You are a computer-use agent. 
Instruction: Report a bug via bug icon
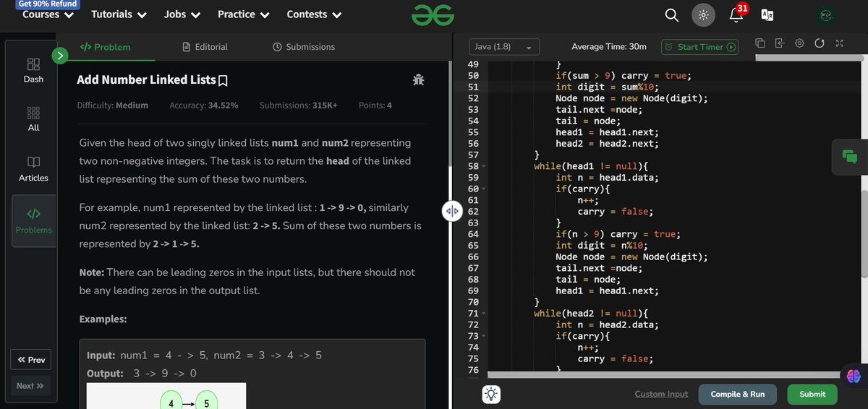point(418,80)
